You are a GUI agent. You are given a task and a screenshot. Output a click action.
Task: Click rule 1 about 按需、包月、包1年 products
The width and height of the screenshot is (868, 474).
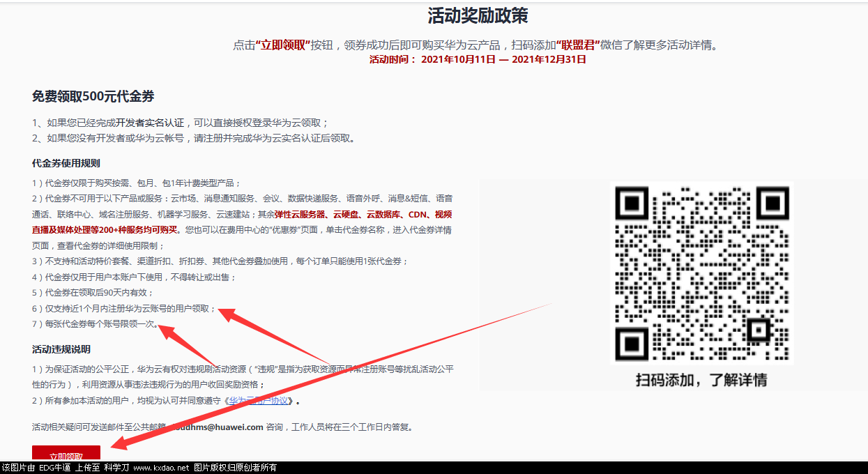pyautogui.click(x=136, y=183)
